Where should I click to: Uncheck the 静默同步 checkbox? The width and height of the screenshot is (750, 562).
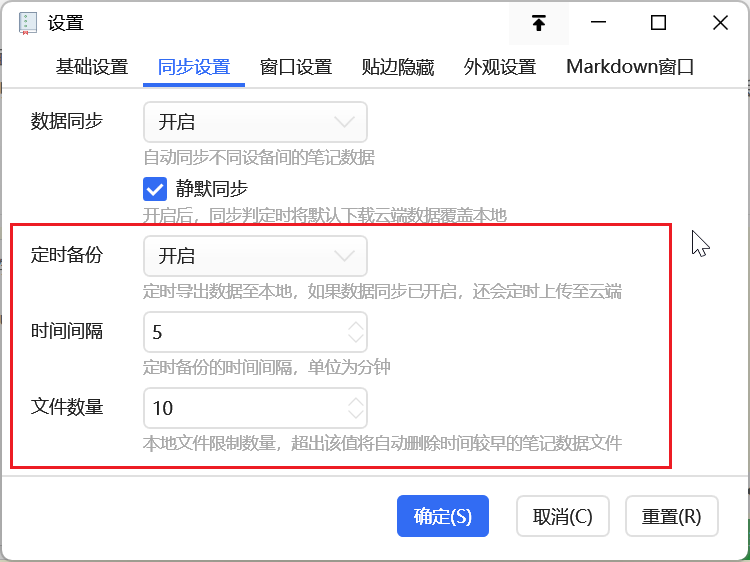coord(155,188)
